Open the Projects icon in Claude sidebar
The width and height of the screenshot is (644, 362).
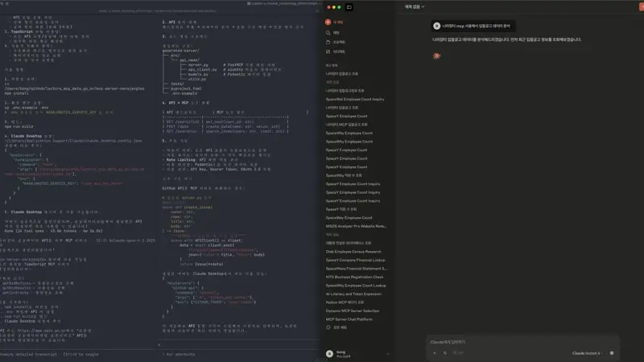pyautogui.click(x=328, y=42)
